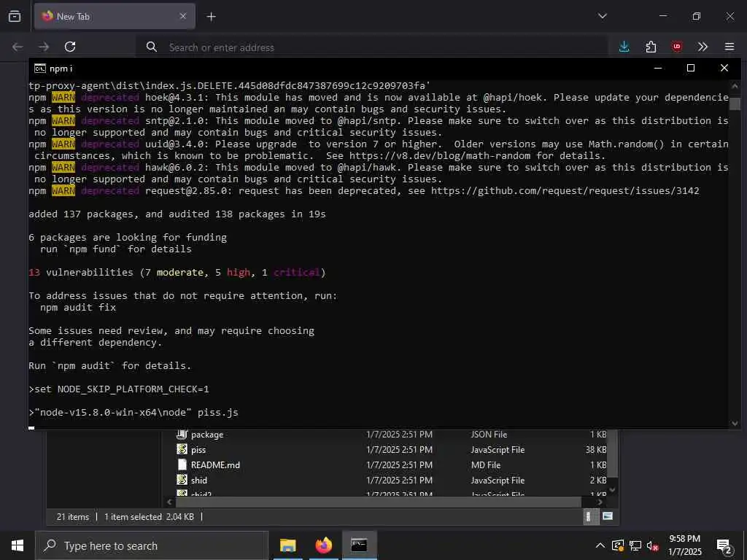
Task: Go back in Firefox
Action: 18,47
